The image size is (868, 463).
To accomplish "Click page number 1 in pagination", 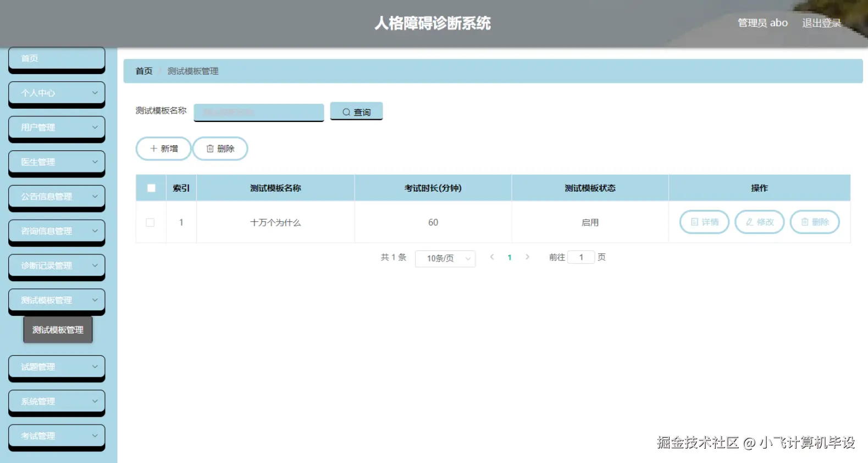I will pyautogui.click(x=510, y=258).
